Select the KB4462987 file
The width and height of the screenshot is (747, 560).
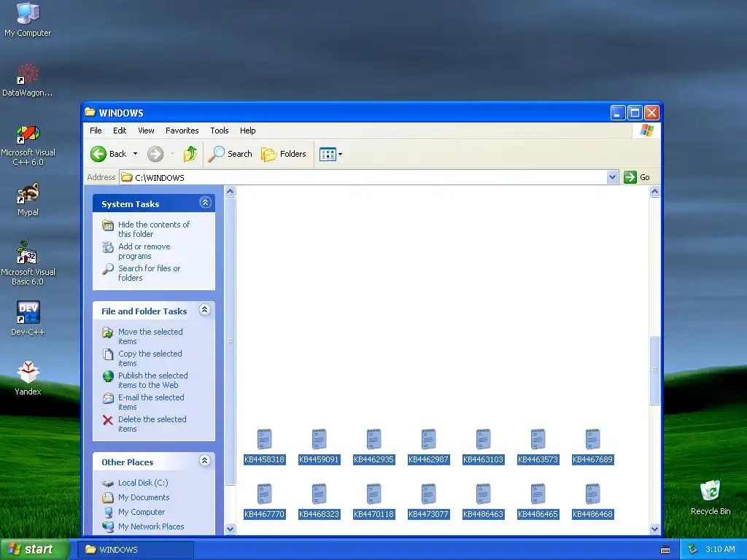click(428, 446)
